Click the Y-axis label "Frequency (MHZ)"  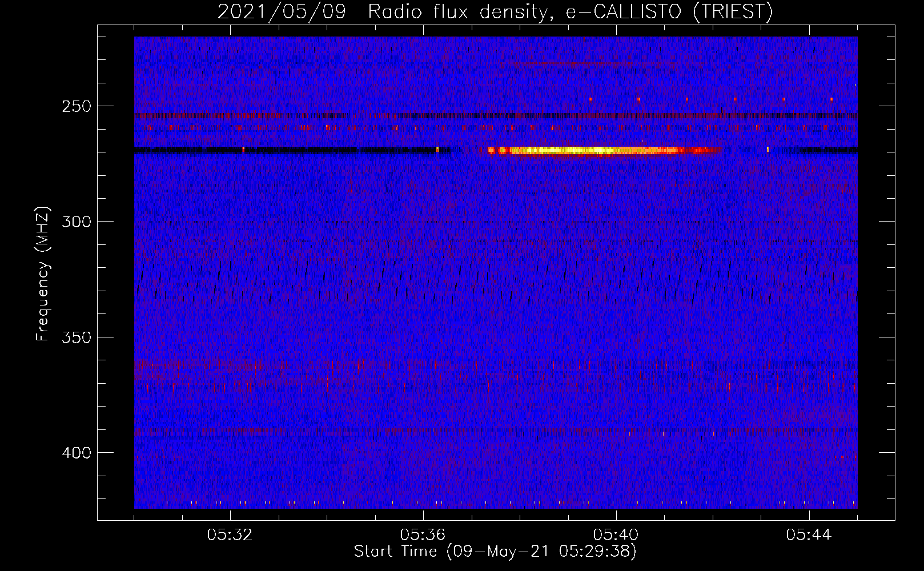click(43, 274)
